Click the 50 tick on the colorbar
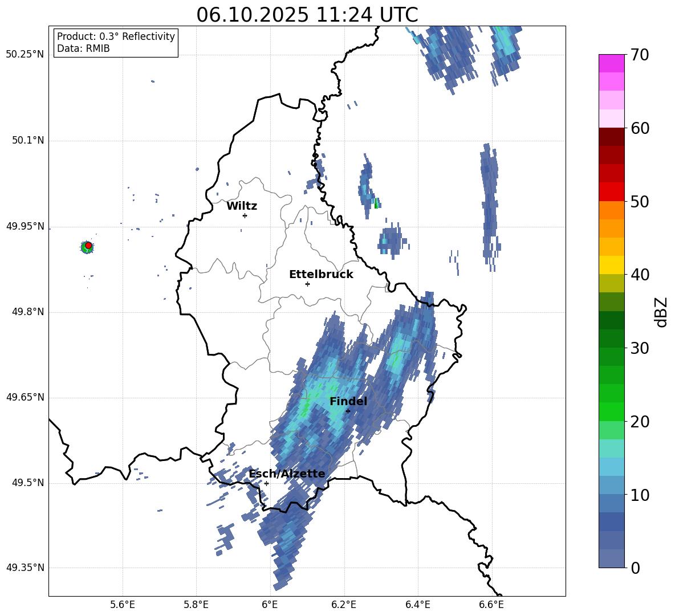675x616 pixels. click(640, 201)
